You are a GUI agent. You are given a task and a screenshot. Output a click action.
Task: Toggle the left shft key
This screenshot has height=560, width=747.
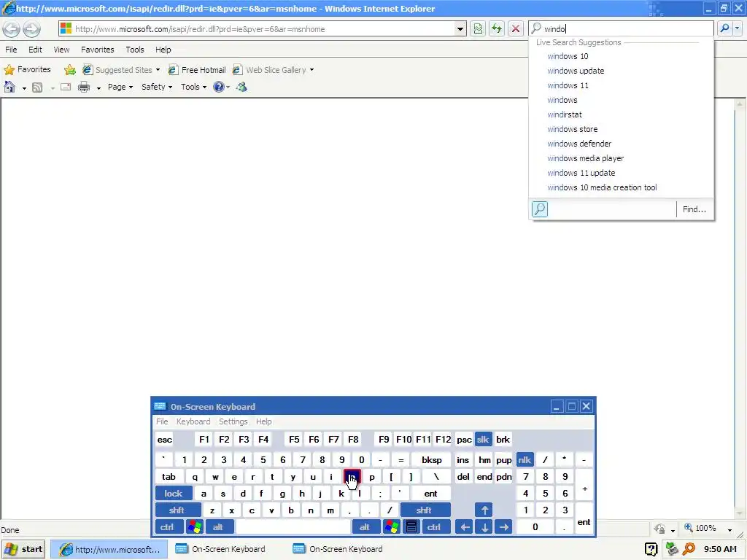click(x=177, y=510)
